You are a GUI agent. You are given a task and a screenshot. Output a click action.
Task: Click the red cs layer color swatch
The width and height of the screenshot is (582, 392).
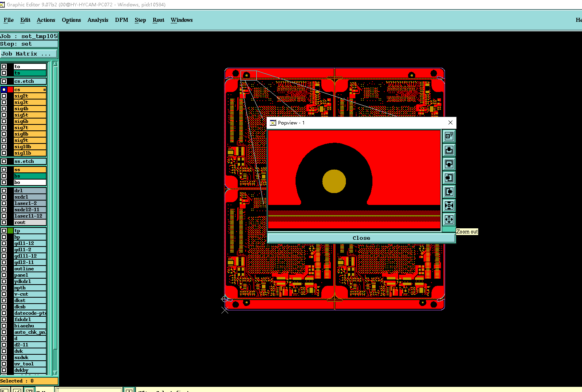point(11,90)
